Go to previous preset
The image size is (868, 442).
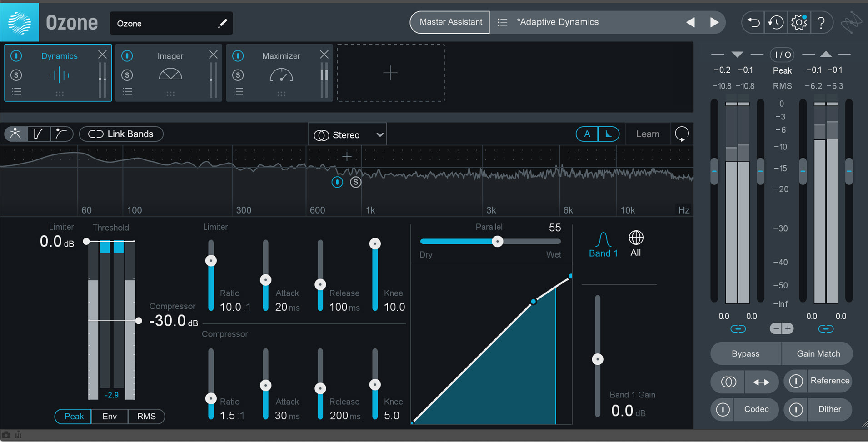(690, 22)
